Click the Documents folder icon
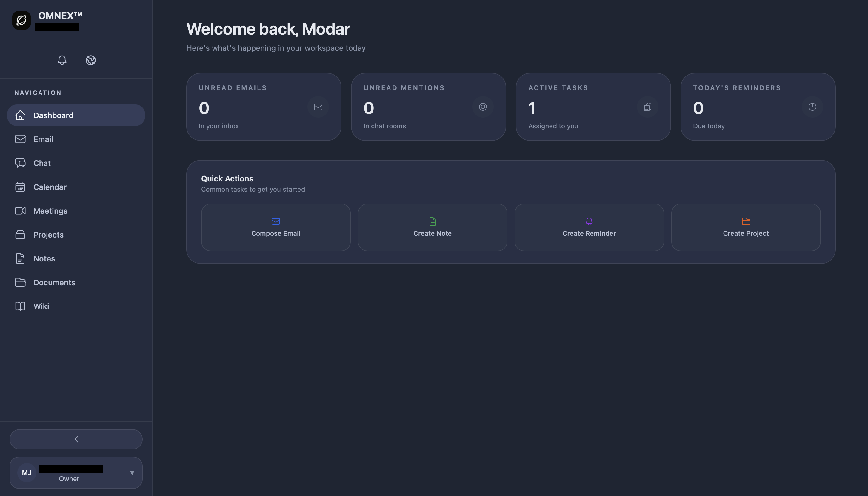 (20, 282)
